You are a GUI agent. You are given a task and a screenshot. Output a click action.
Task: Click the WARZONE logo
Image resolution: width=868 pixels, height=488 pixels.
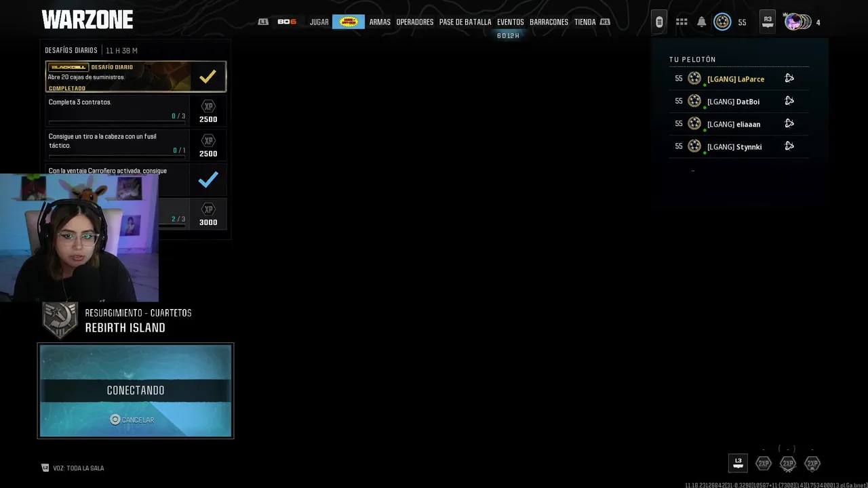[87, 20]
